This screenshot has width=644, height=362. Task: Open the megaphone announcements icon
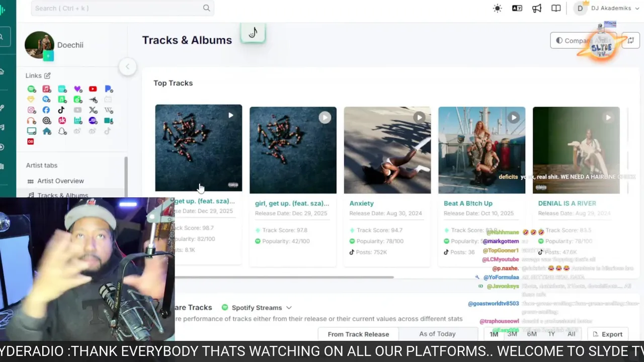(x=536, y=8)
